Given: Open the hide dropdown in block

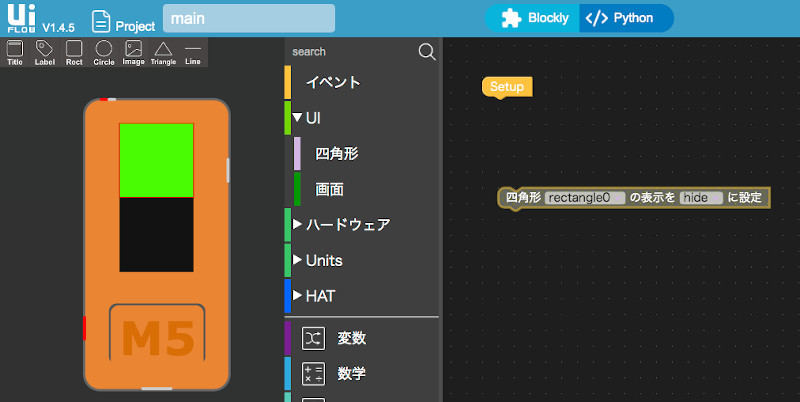Looking at the screenshot, I should (x=701, y=198).
